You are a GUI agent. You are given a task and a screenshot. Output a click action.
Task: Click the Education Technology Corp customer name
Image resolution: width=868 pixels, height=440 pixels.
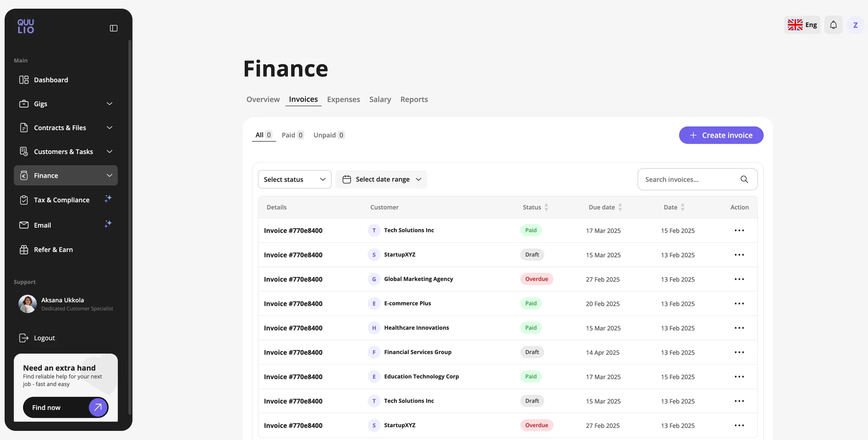[421, 377]
